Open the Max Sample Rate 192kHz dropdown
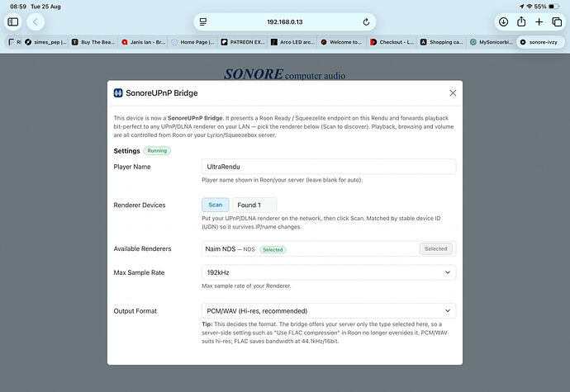Image resolution: width=570 pixels, height=392 pixels. point(329,272)
